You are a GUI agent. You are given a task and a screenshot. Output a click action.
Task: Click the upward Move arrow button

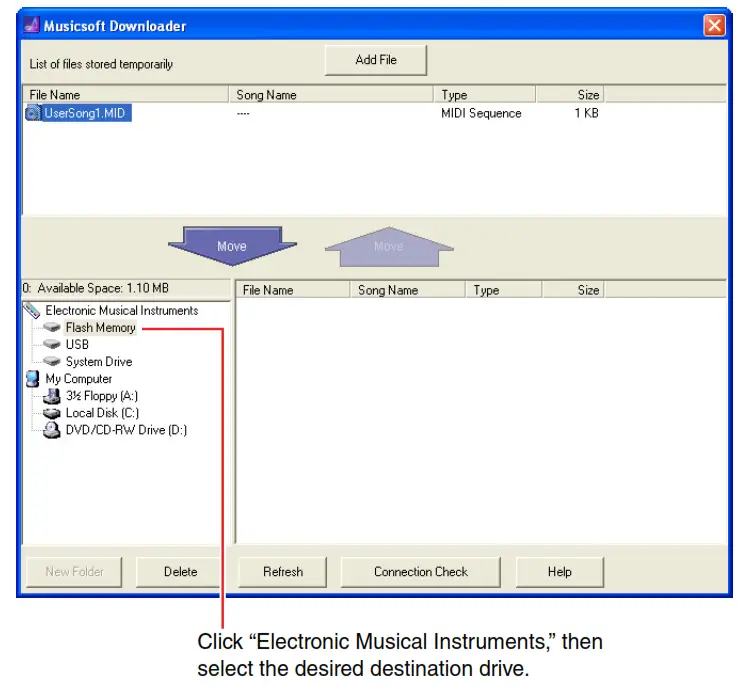pos(389,247)
